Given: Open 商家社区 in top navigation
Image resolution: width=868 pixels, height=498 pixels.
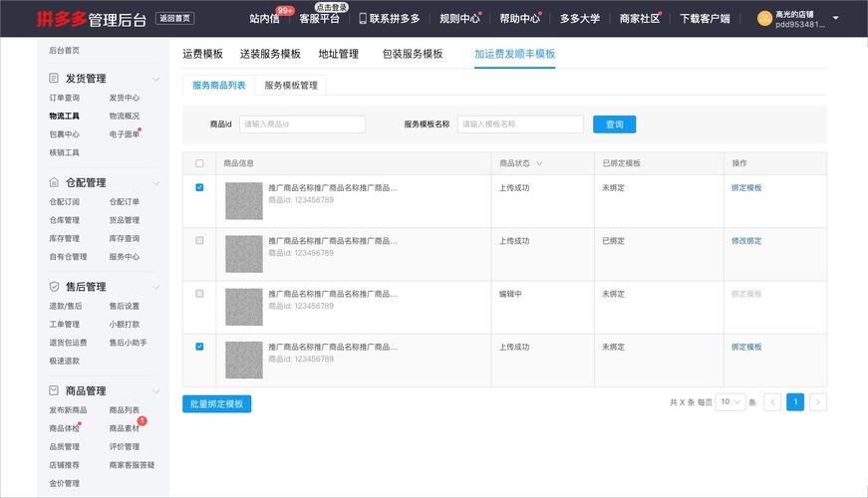Looking at the screenshot, I should (x=640, y=19).
